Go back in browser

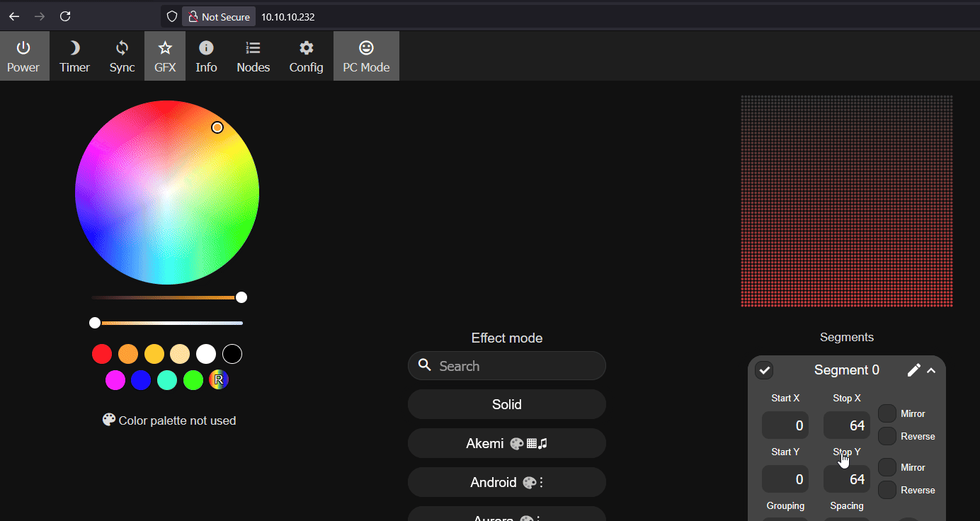14,16
